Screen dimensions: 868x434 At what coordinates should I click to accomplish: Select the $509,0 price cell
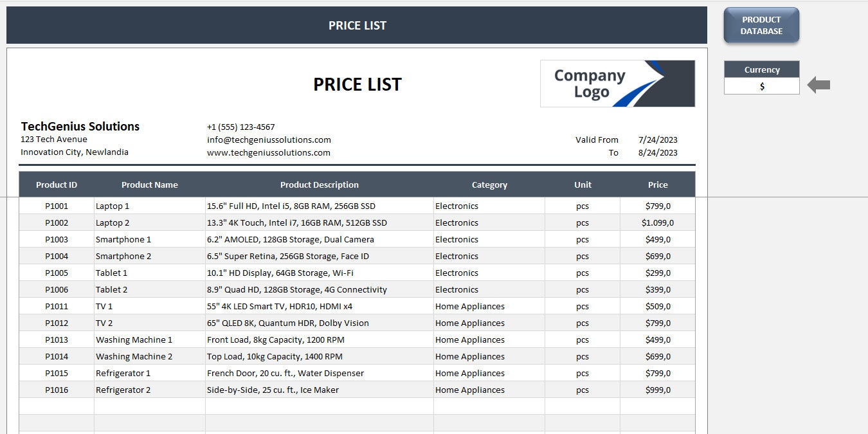point(658,306)
